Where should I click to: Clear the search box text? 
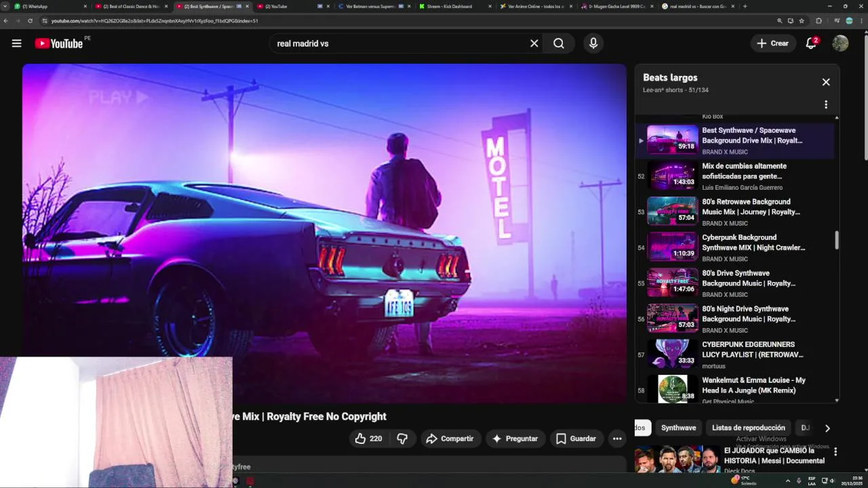[534, 43]
